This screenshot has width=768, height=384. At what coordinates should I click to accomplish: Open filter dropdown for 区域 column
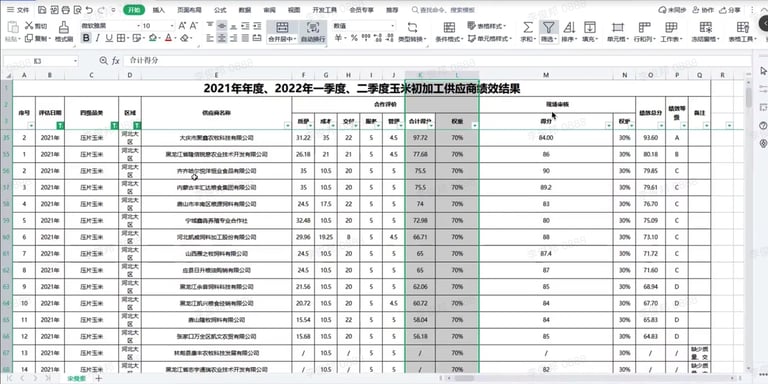(137, 125)
